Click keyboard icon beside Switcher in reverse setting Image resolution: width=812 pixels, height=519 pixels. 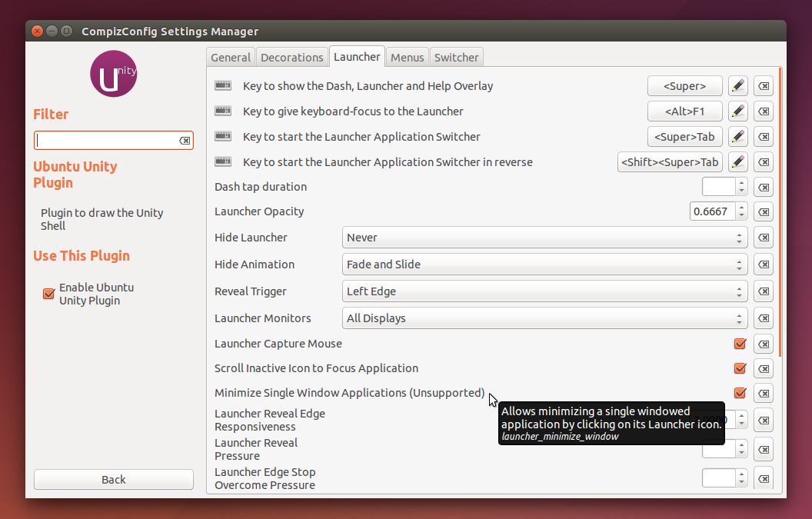[x=223, y=161]
